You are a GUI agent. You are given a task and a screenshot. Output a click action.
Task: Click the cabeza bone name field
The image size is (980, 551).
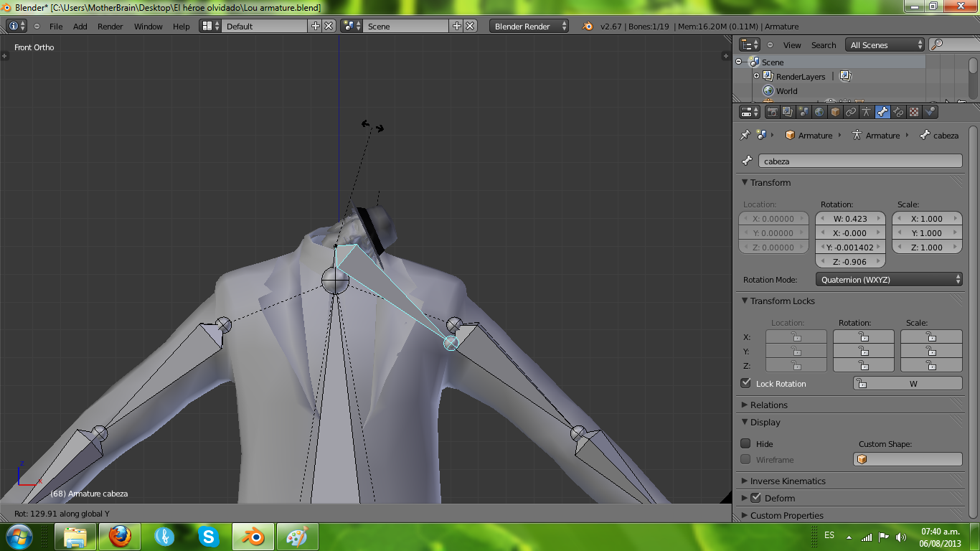coord(859,161)
